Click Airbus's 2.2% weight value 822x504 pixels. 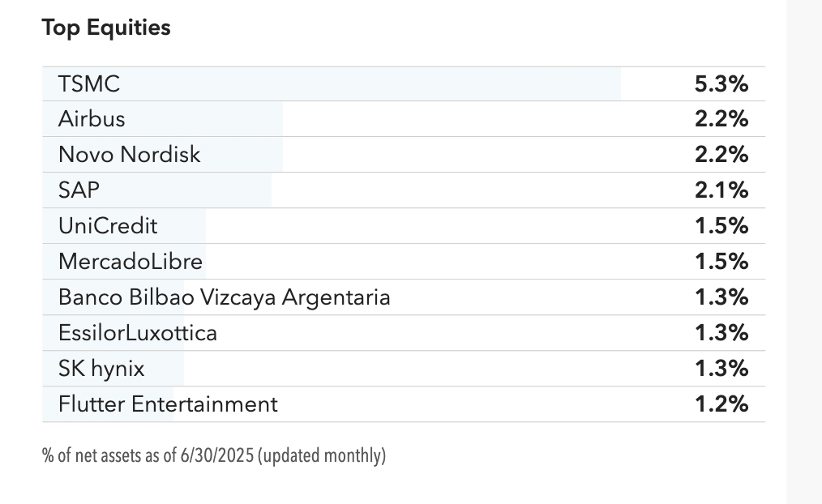[x=721, y=119]
